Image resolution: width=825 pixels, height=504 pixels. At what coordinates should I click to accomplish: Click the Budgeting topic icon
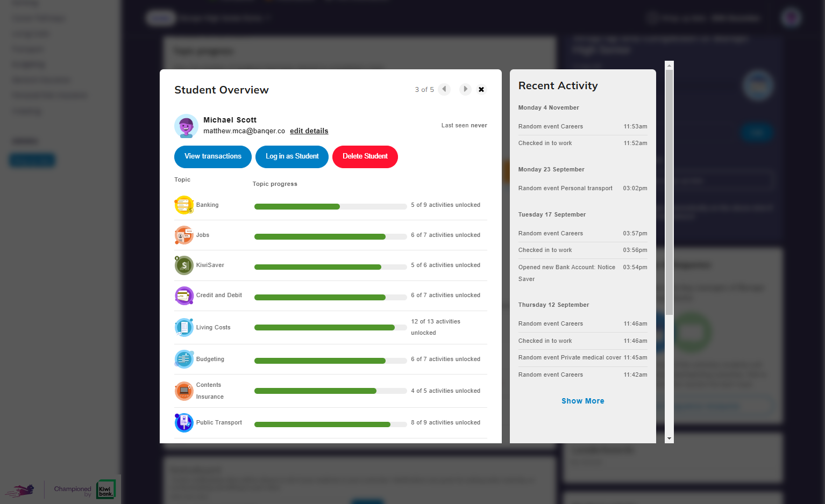point(184,359)
